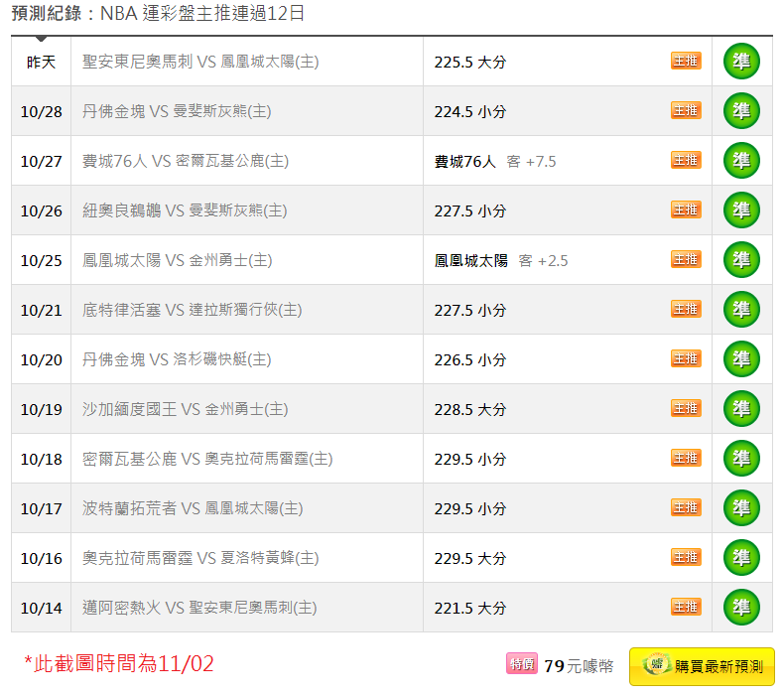This screenshot has height=696, width=784.
Task: Click the prediction 227.5 小分 in 10/21 row
Action: tap(470, 310)
